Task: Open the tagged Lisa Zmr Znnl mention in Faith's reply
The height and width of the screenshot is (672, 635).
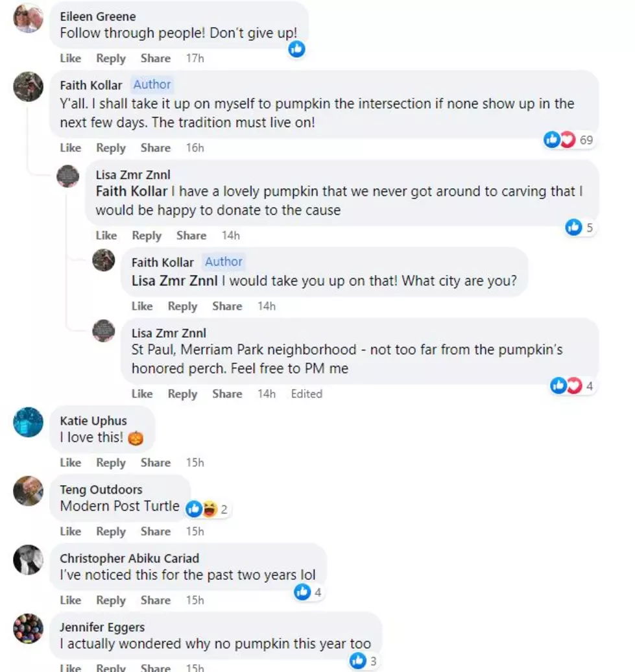Action: 174,281
